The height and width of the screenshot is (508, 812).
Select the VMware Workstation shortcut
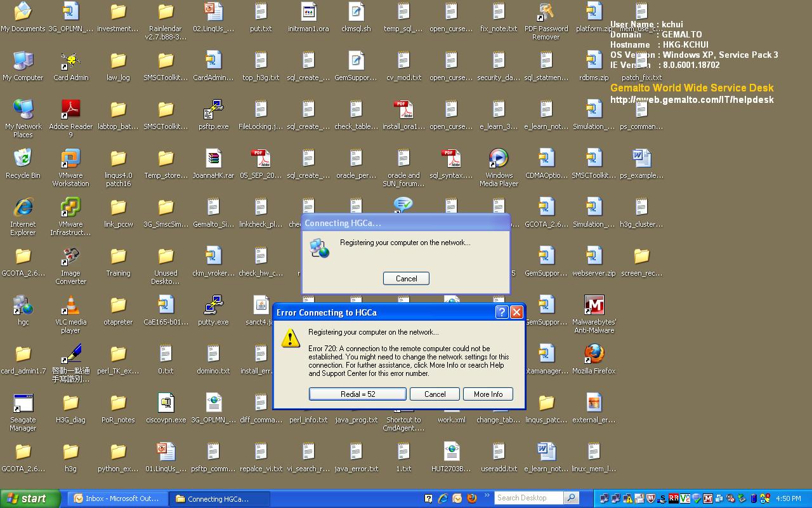(70, 168)
